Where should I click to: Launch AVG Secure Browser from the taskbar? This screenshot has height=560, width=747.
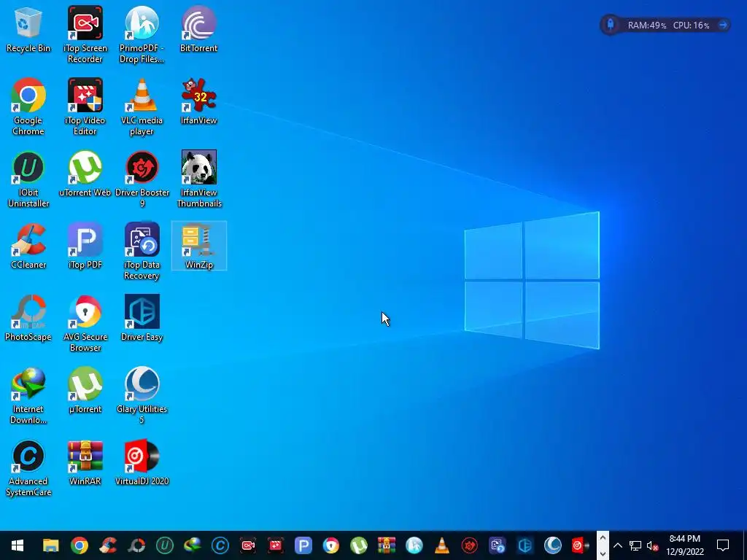click(330, 545)
